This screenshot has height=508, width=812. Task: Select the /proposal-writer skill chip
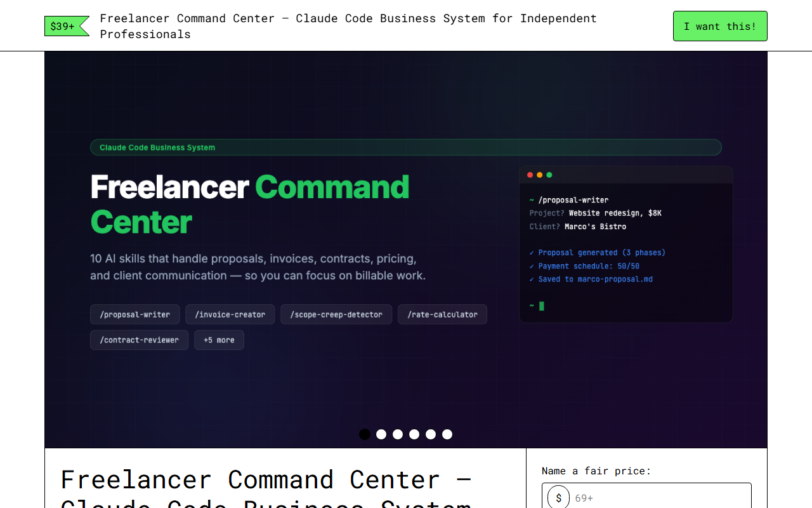tap(134, 314)
